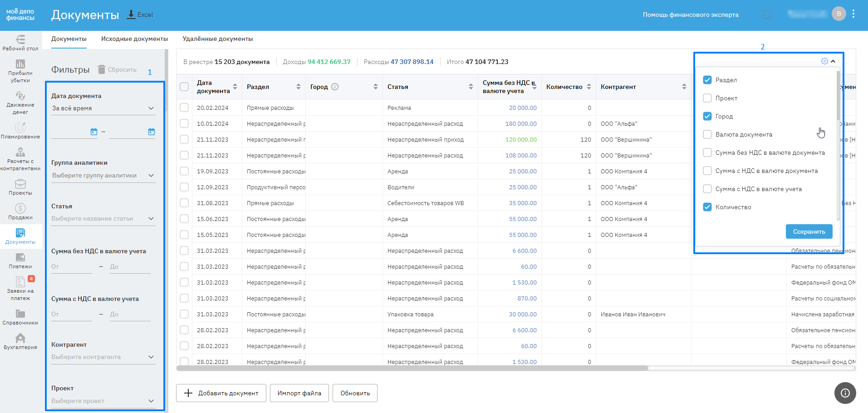This screenshot has height=413, width=868.
Task: Click the table's horizontal scrollbar
Action: tap(412, 368)
